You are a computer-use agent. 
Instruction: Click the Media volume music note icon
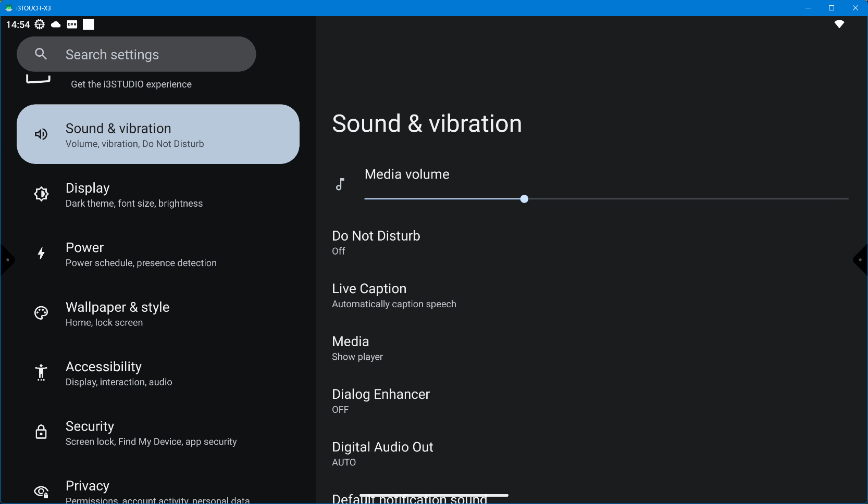340,185
